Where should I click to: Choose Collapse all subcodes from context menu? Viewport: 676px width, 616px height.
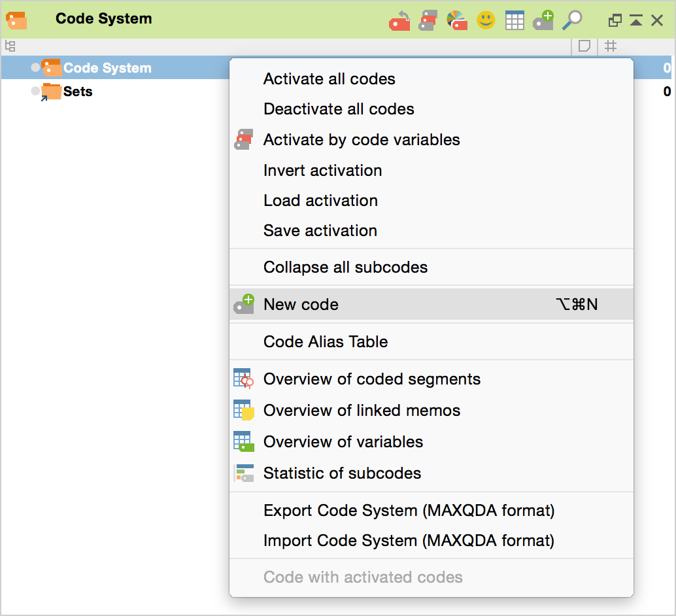345,267
